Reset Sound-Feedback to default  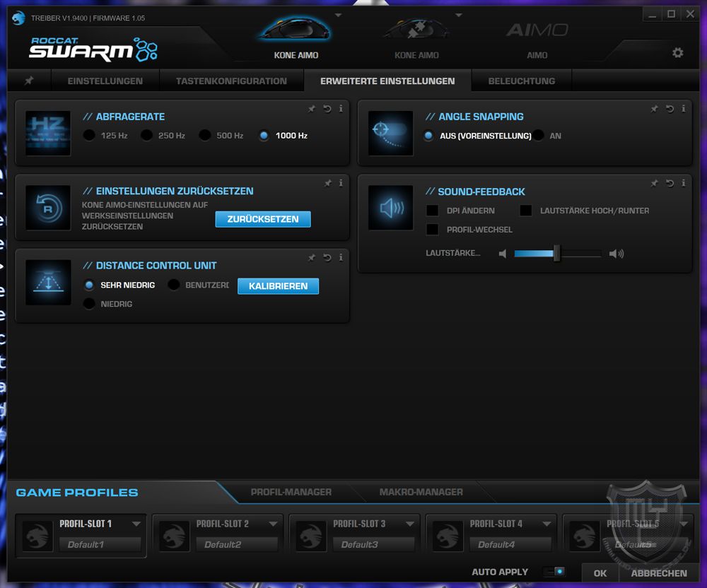coord(670,183)
